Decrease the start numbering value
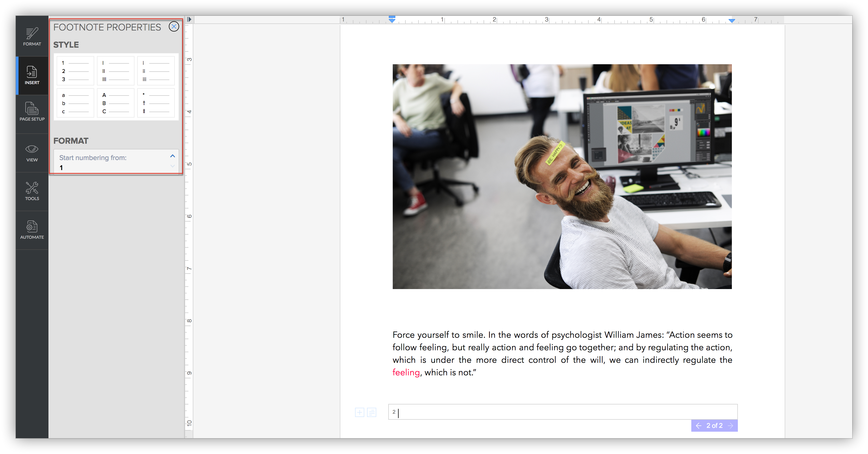Viewport: 868px width, 454px height. pyautogui.click(x=173, y=166)
